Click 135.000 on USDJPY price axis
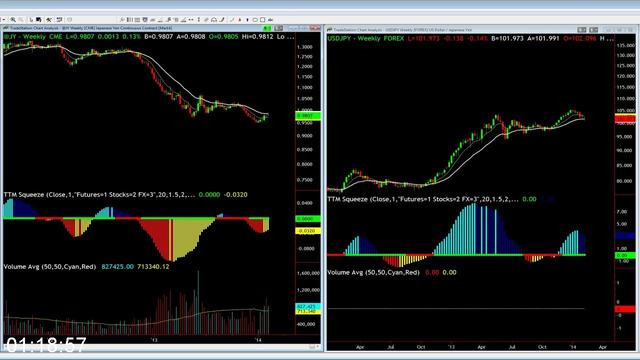This screenshot has height=360, width=640. pos(626,45)
